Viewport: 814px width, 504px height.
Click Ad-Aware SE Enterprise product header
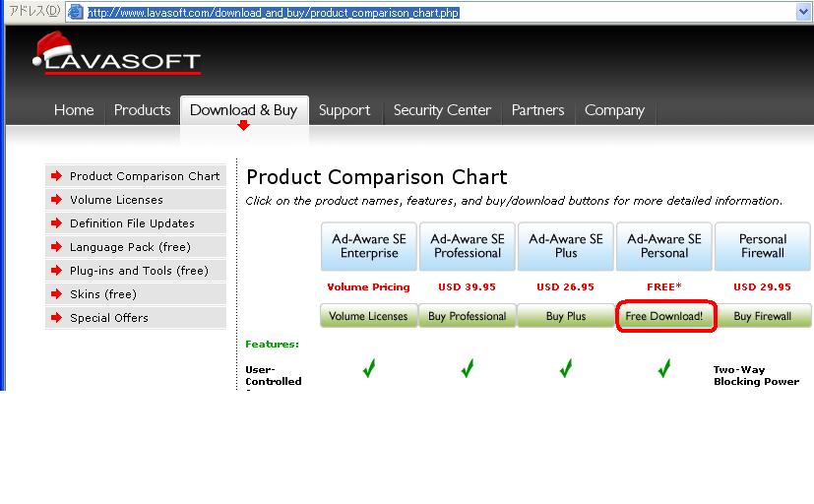(369, 246)
